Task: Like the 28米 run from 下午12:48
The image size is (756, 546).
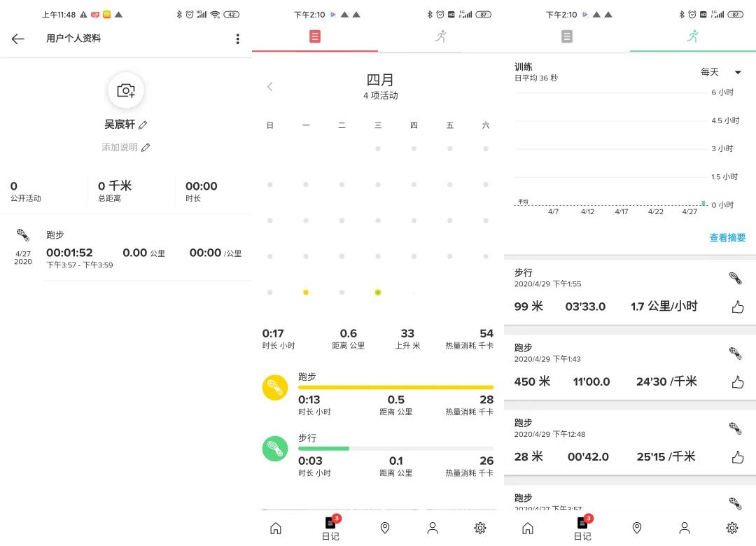Action: [738, 456]
